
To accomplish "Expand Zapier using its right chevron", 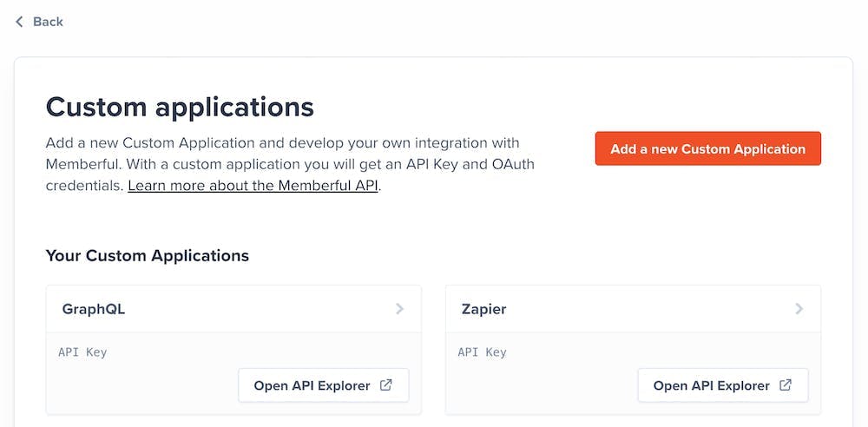I will click(x=799, y=309).
